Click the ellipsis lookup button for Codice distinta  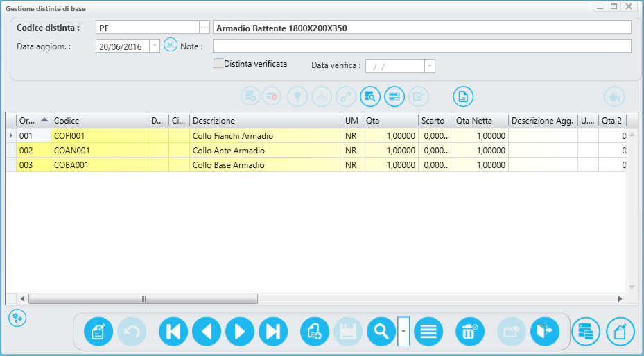[x=204, y=28]
